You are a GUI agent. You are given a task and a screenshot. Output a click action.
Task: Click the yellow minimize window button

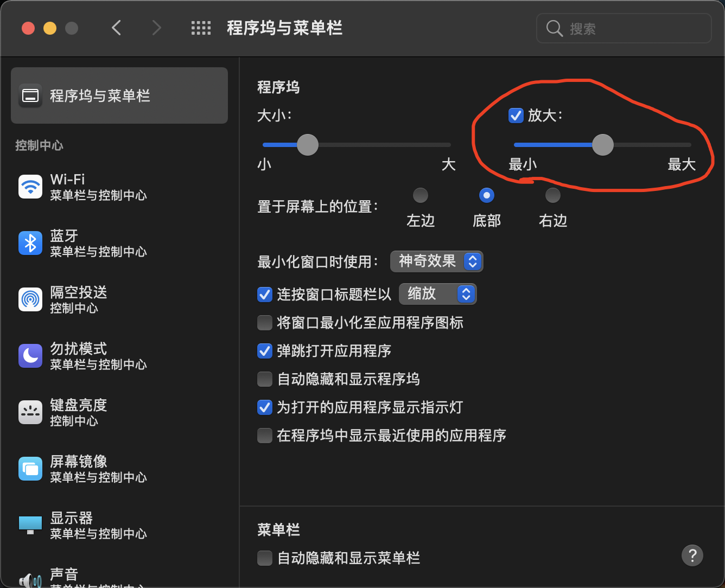pyautogui.click(x=50, y=28)
